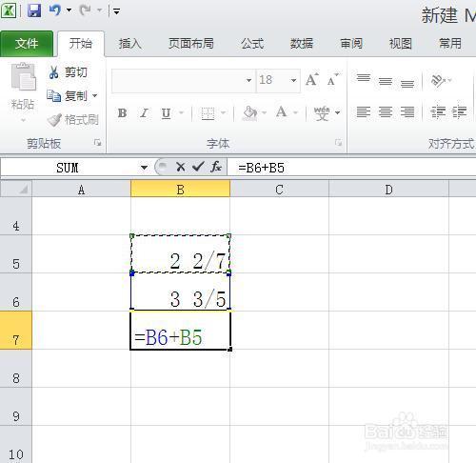Viewport: 476px width, 463px height.
Task: Expand the Name Box dropdown arrow
Action: (x=145, y=167)
